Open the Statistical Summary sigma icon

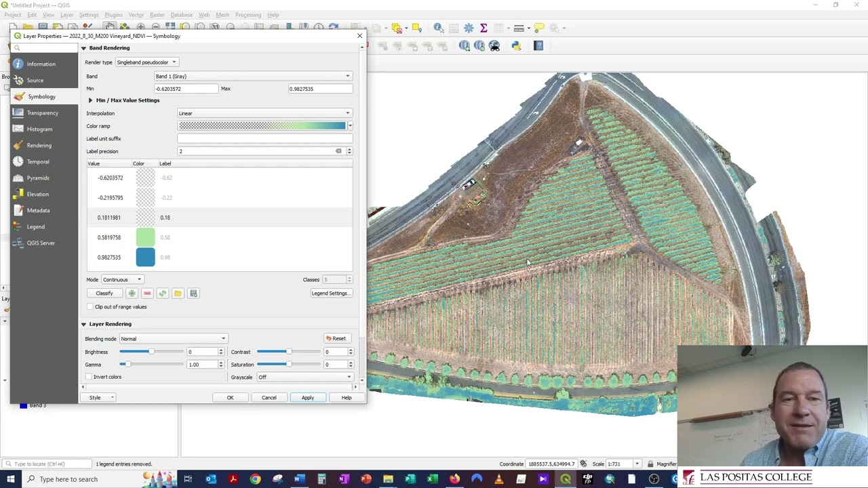point(484,28)
